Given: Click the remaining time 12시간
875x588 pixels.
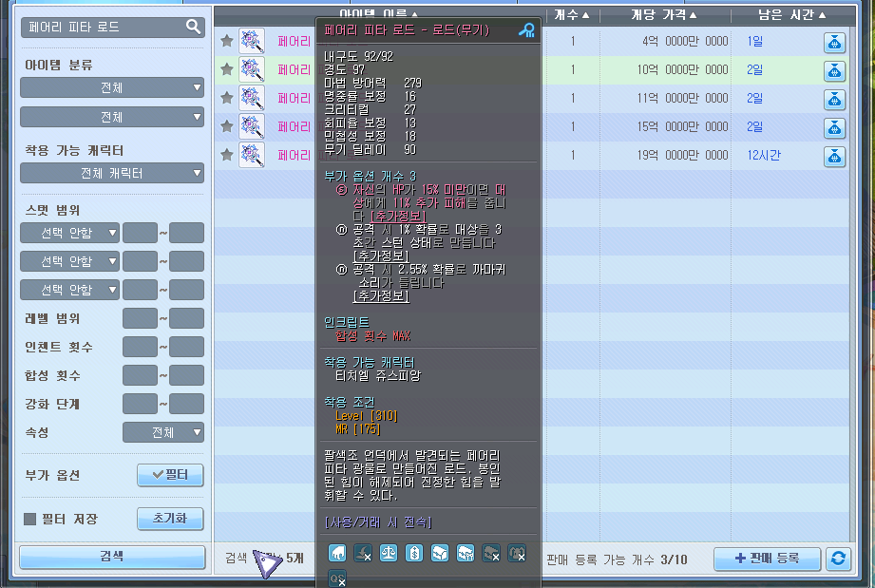Looking at the screenshot, I should coord(764,155).
